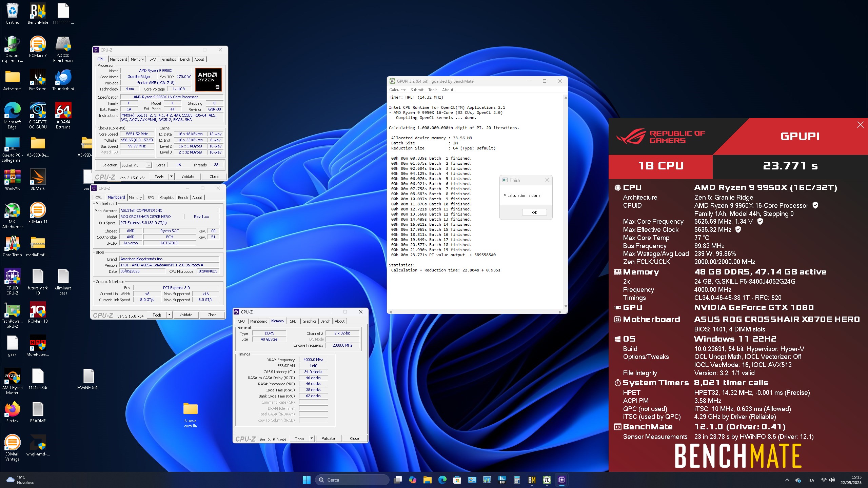Launch FireStorm desktop shortcut
This screenshot has width=868, height=488.
pos(38,80)
